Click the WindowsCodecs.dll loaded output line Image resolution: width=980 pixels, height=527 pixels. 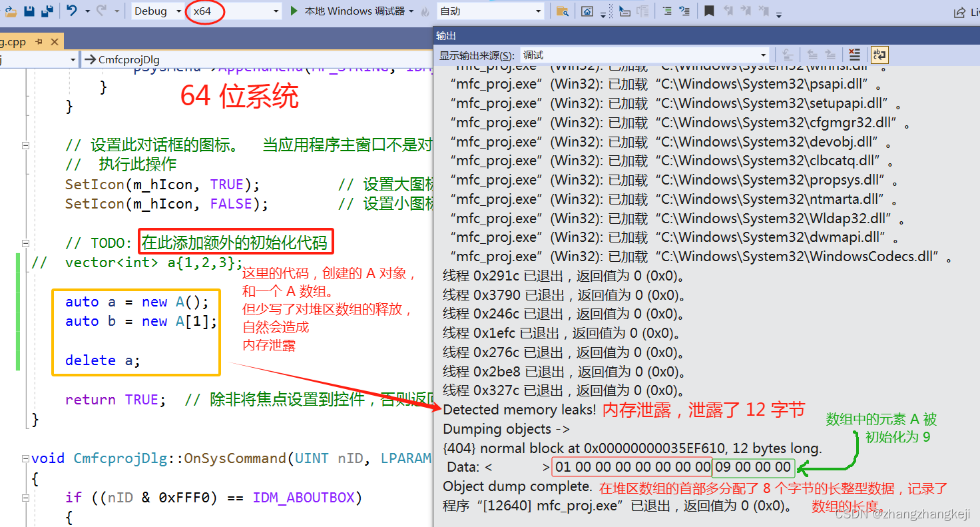[x=702, y=257]
